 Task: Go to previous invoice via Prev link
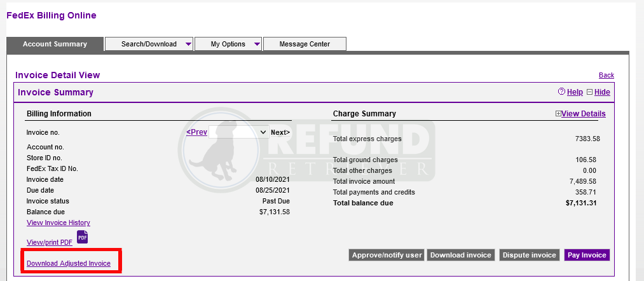pos(196,132)
